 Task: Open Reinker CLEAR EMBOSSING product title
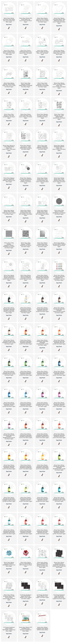tap(26, 311)
